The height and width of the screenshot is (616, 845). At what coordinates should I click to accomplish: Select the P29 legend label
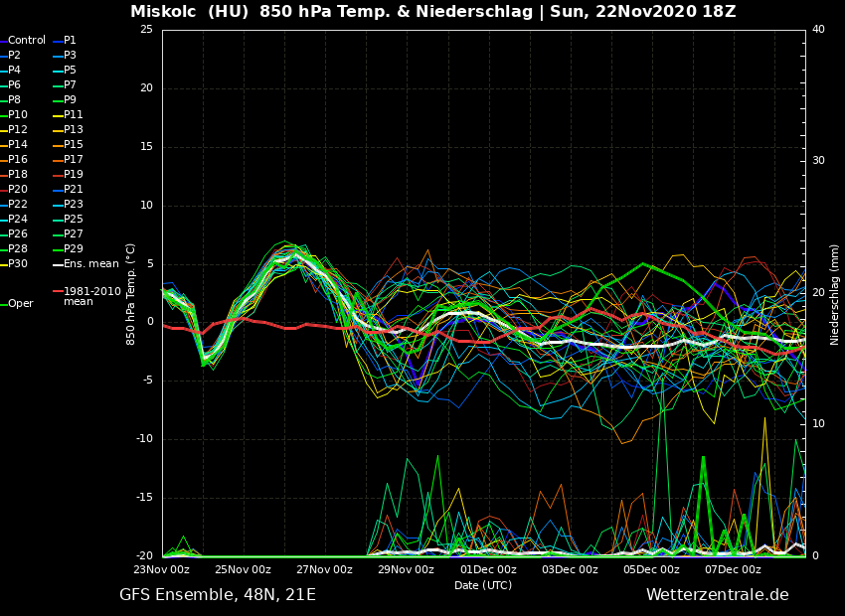pyautogui.click(x=73, y=249)
